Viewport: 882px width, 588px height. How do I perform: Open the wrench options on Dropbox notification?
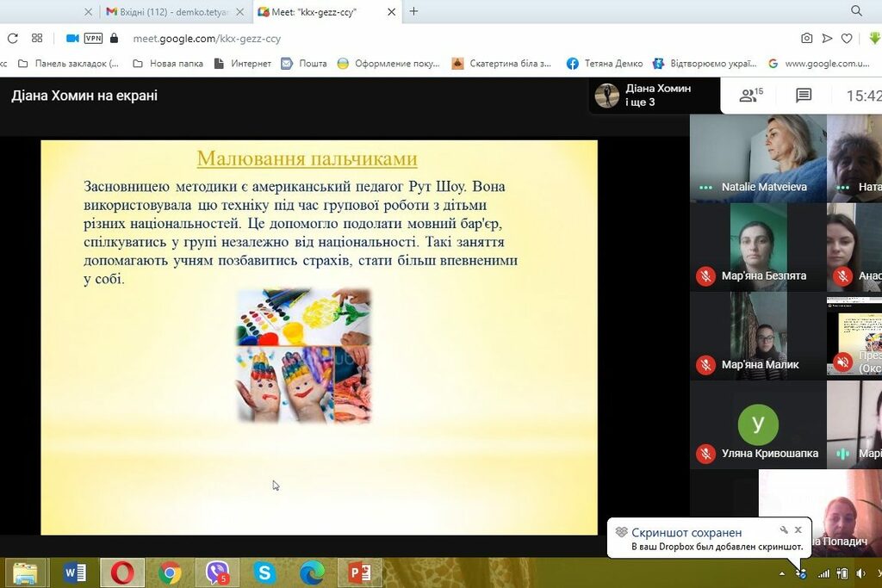pos(784,530)
